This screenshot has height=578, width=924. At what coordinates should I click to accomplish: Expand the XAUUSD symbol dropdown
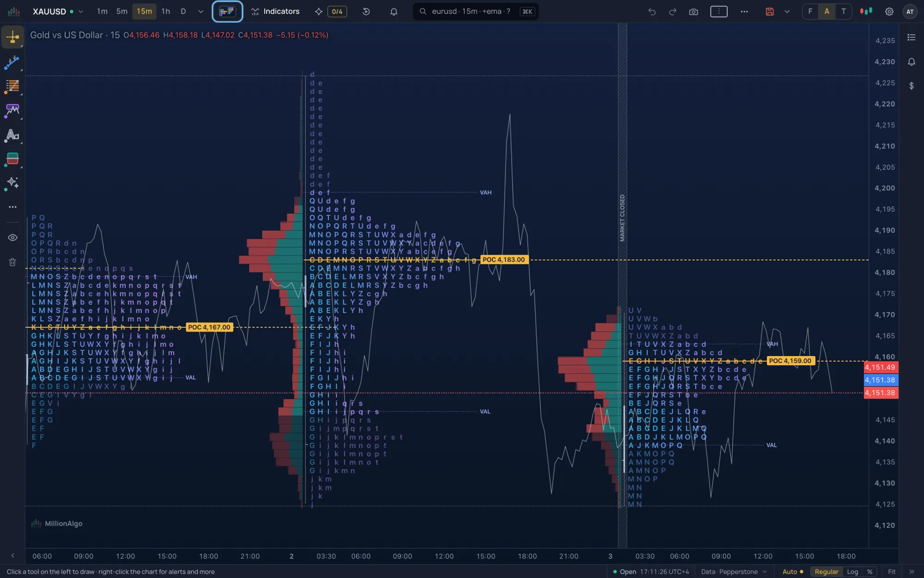(x=81, y=12)
